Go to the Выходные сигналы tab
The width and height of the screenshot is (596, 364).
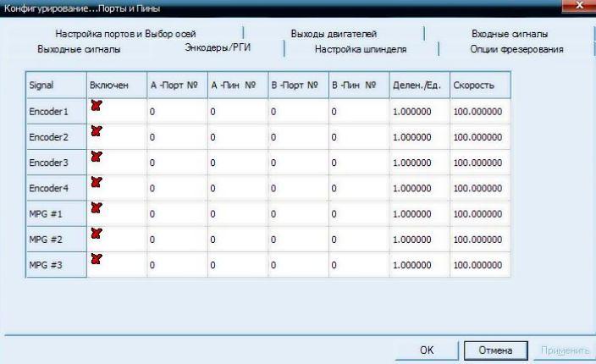[x=79, y=49]
